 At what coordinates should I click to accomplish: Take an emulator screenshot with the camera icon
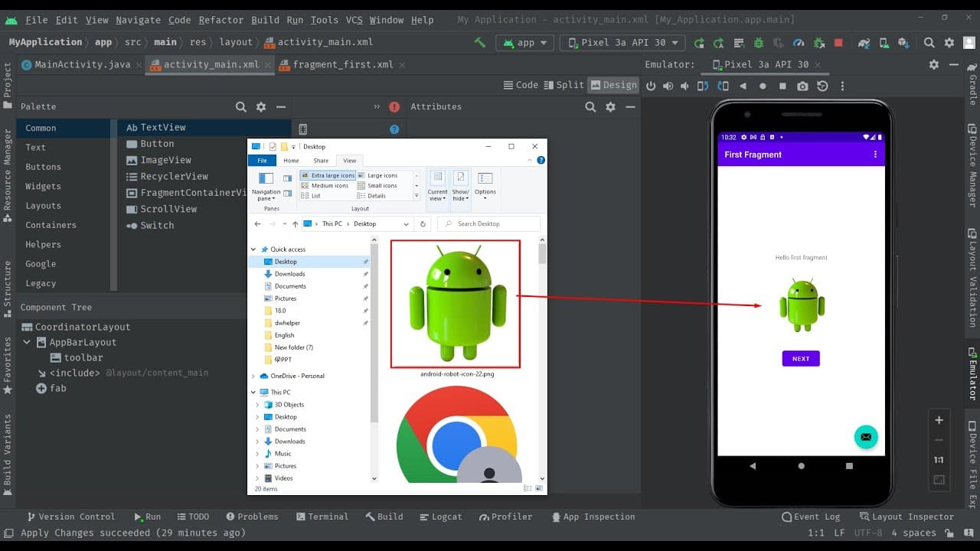802,86
